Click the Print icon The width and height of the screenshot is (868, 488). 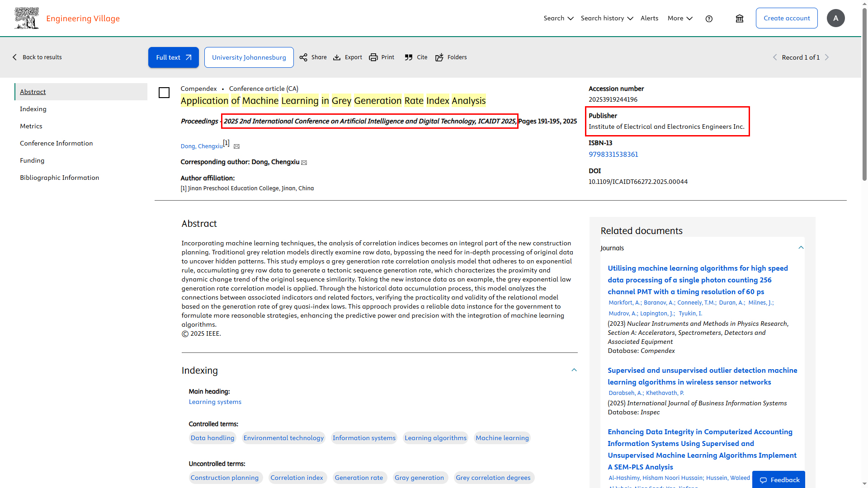point(373,57)
